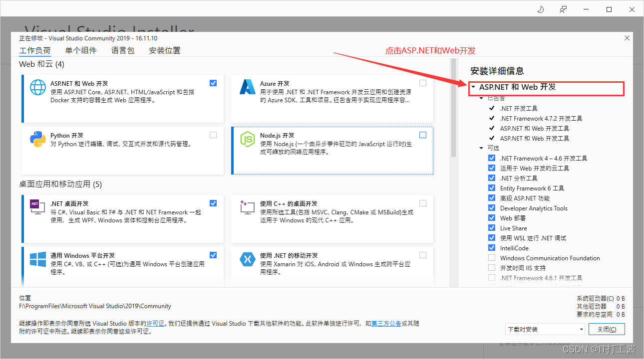Viewport: 644px width, 359px height.
Task: Uncheck the IntelliCode option
Action: click(x=492, y=248)
